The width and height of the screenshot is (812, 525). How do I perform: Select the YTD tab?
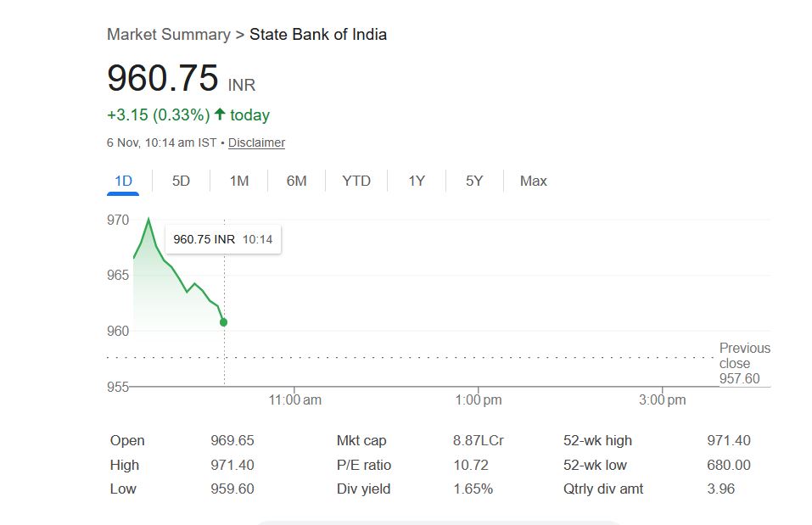point(356,181)
